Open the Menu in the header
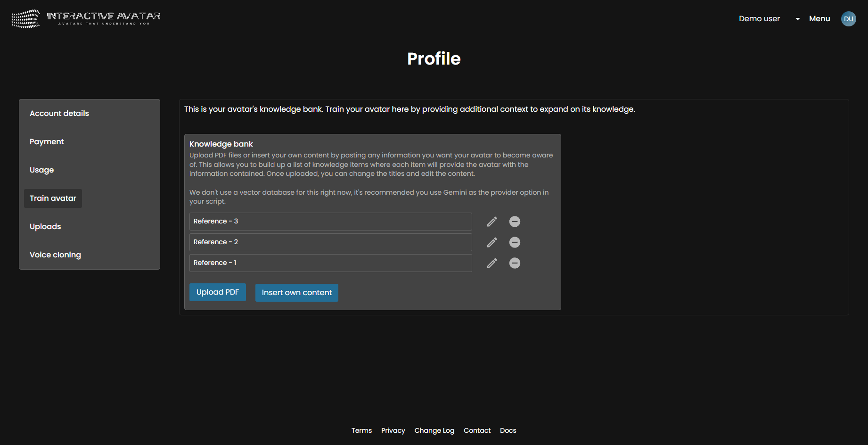The width and height of the screenshot is (868, 445). coord(819,19)
